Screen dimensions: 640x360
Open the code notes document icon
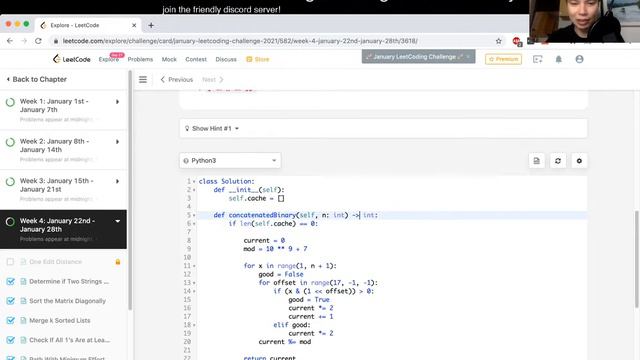pos(537,161)
